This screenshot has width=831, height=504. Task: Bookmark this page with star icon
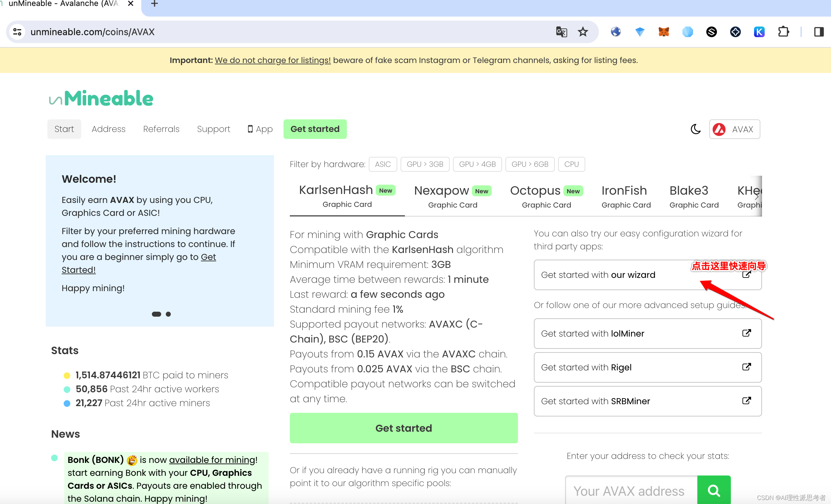583,32
